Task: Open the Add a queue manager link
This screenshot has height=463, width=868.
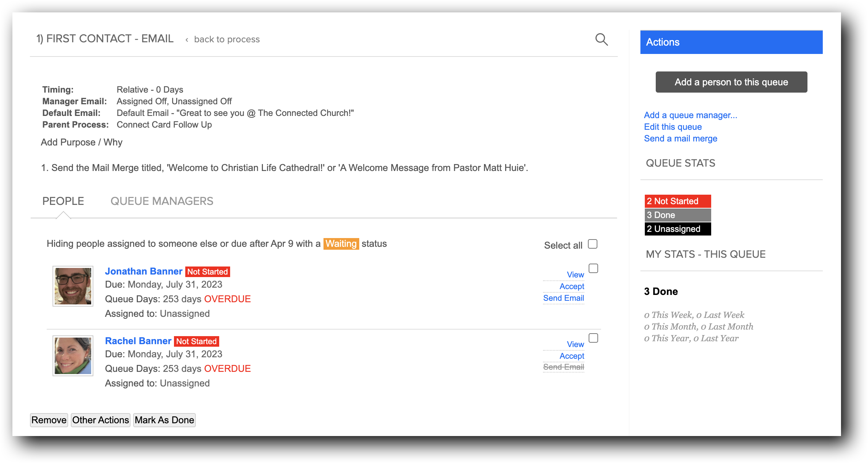Action: coord(690,115)
